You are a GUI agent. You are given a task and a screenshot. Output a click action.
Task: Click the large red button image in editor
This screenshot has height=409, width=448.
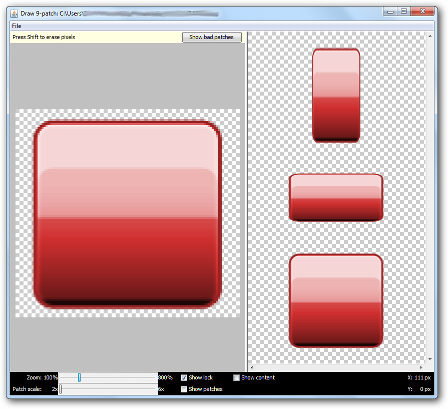point(128,214)
